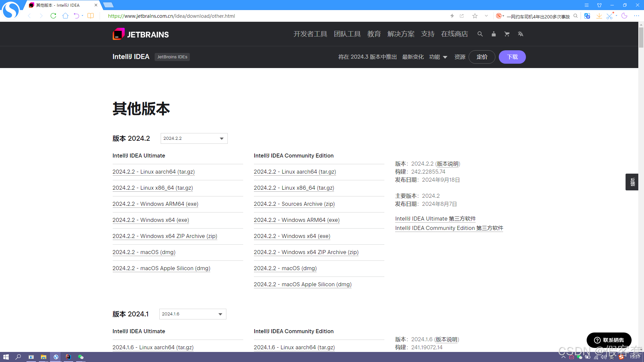Expand the 2024.2.2 version dropdown

click(x=194, y=138)
